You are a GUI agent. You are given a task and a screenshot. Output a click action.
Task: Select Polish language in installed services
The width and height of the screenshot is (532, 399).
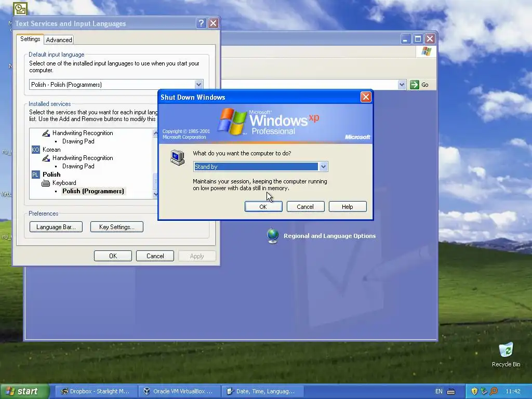[51, 175]
